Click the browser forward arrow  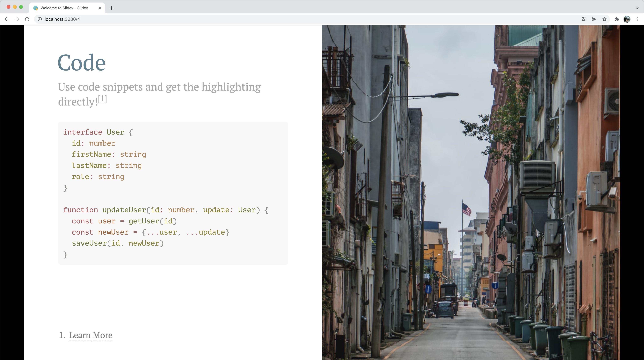pyautogui.click(x=17, y=19)
